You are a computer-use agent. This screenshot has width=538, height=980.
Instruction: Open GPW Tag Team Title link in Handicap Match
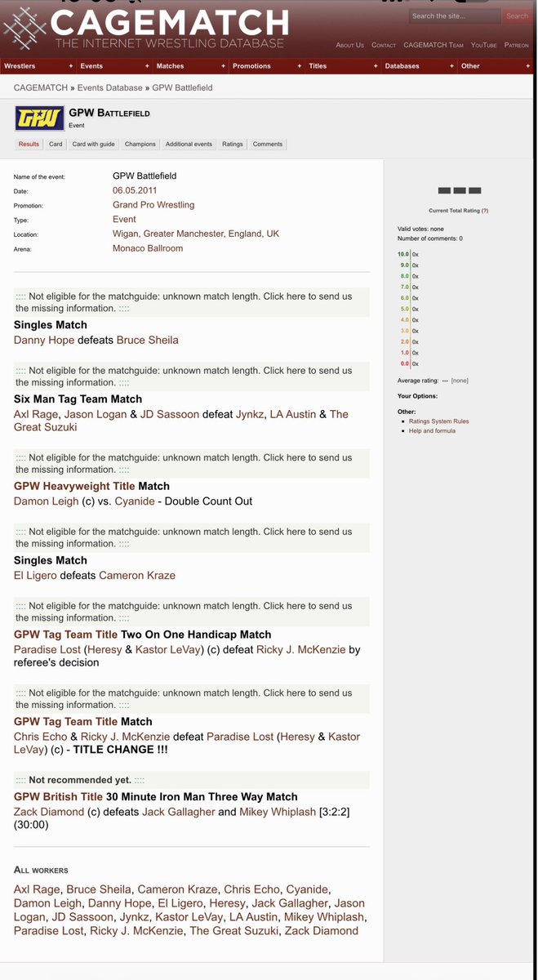pyautogui.click(x=66, y=635)
